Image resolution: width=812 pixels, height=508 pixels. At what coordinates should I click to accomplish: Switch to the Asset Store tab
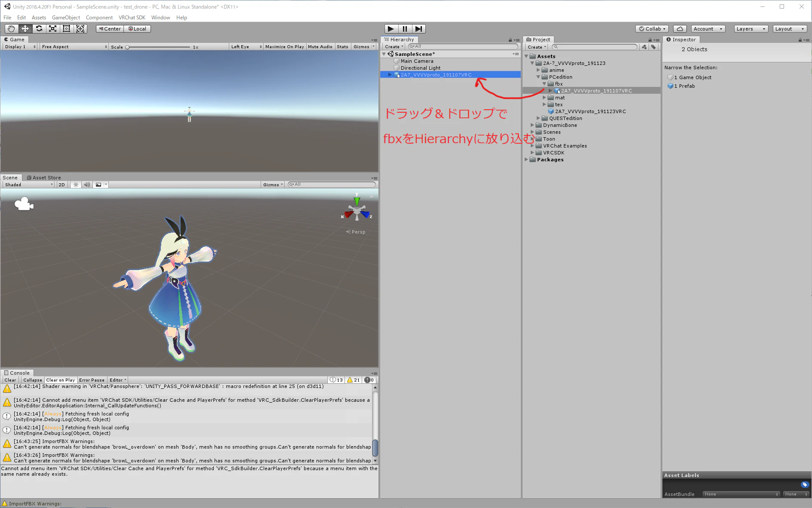pos(44,178)
